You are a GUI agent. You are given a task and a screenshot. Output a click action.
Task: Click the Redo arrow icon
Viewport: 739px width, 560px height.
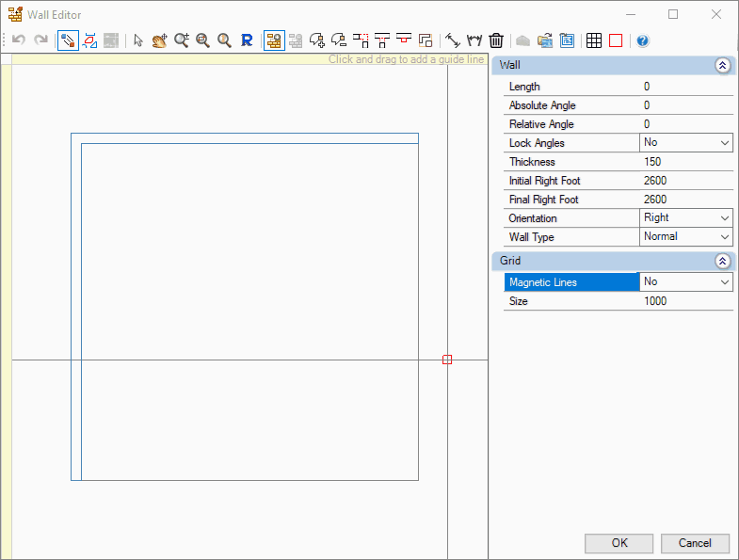point(41,40)
